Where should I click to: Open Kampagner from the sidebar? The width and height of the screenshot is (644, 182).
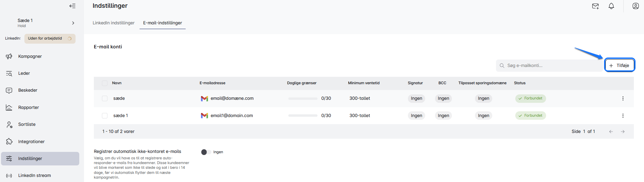(x=30, y=56)
